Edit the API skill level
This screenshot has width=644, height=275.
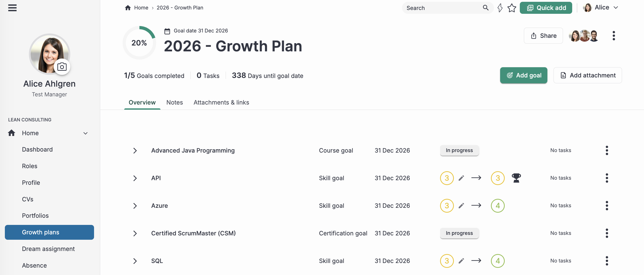462,178
